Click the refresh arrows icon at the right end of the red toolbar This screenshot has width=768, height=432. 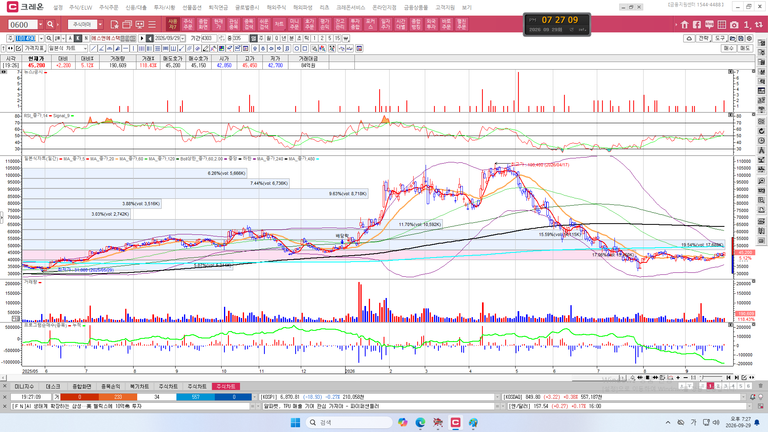[x=759, y=24]
